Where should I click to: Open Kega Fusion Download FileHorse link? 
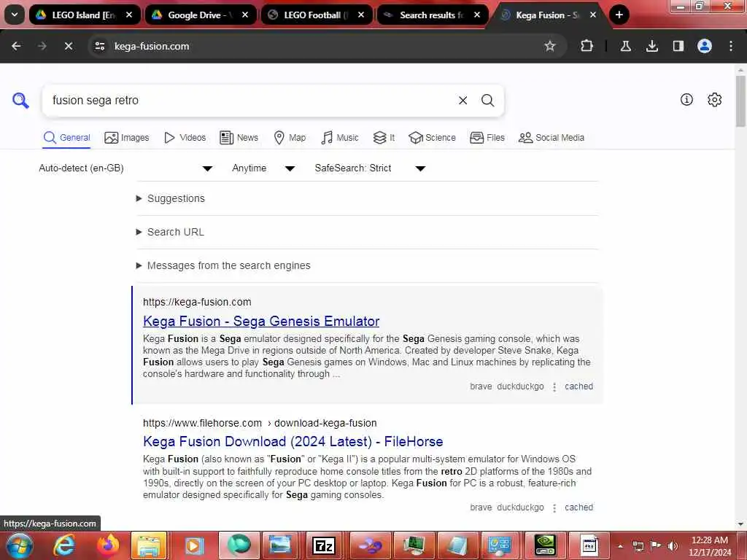click(x=293, y=441)
